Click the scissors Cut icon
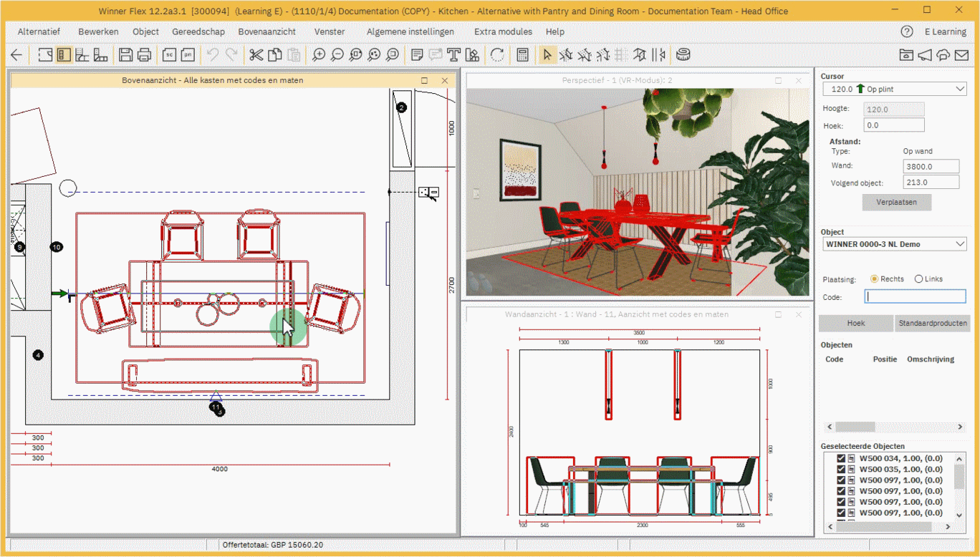The image size is (980, 557). (256, 55)
